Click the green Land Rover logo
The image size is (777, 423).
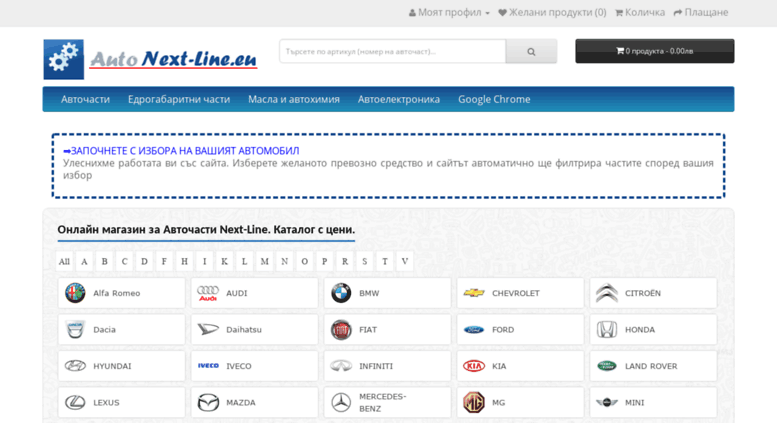point(607,366)
